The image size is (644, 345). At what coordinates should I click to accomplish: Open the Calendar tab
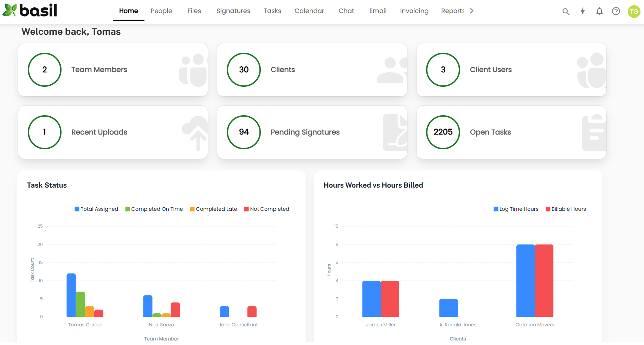[309, 11]
